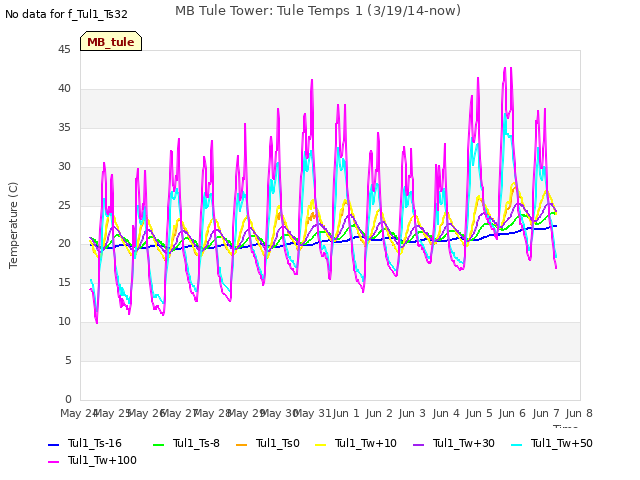
Task: Click the 20 y-axis tick label
Action: (64, 244)
